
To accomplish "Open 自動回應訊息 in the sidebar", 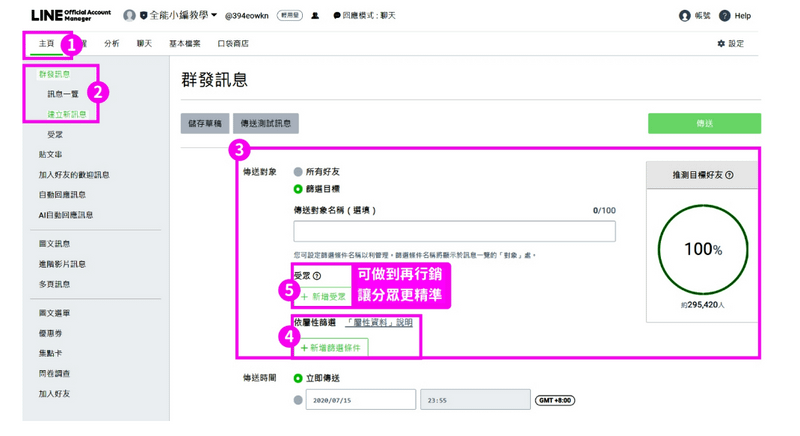I will (62, 195).
